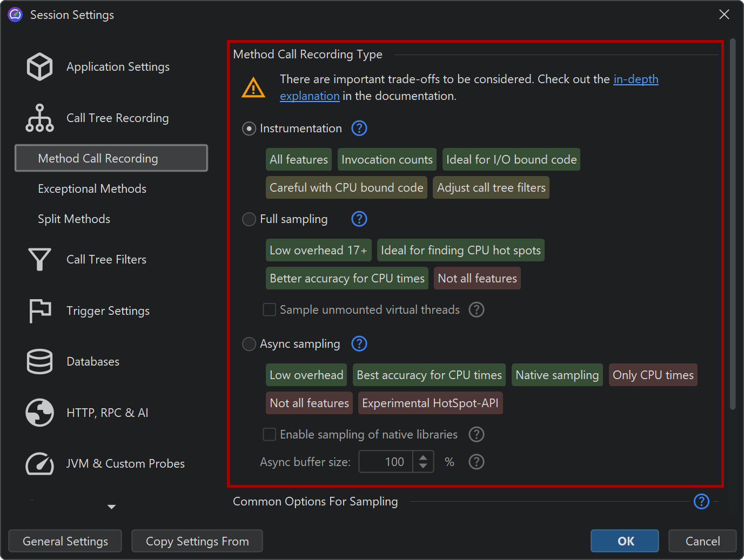
Task: Expand more sidebar categories with down arrow
Action: click(111, 507)
